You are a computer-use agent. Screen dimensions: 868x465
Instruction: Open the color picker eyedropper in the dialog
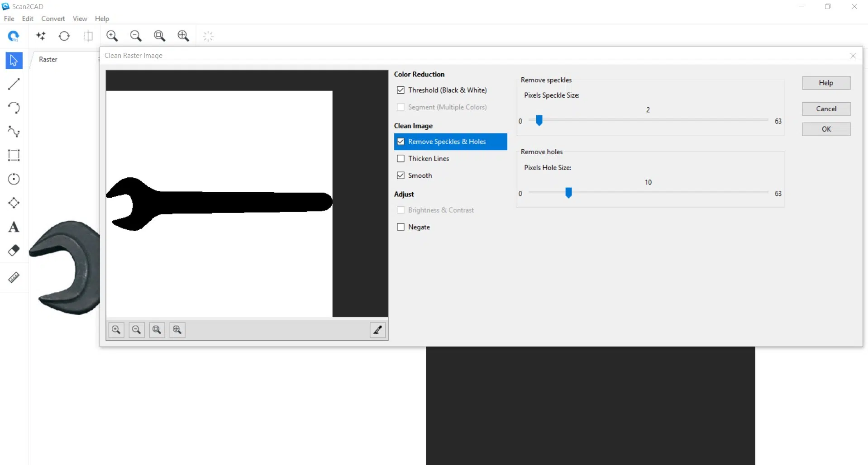click(x=378, y=330)
